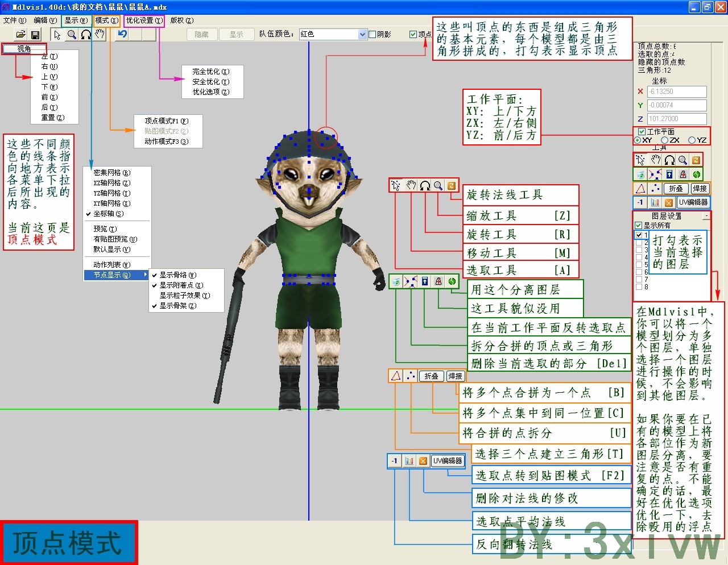This screenshot has height=565, width=728.
Task: Click the orange X icon beside UV编辑器 in right panel
Action: [668, 202]
